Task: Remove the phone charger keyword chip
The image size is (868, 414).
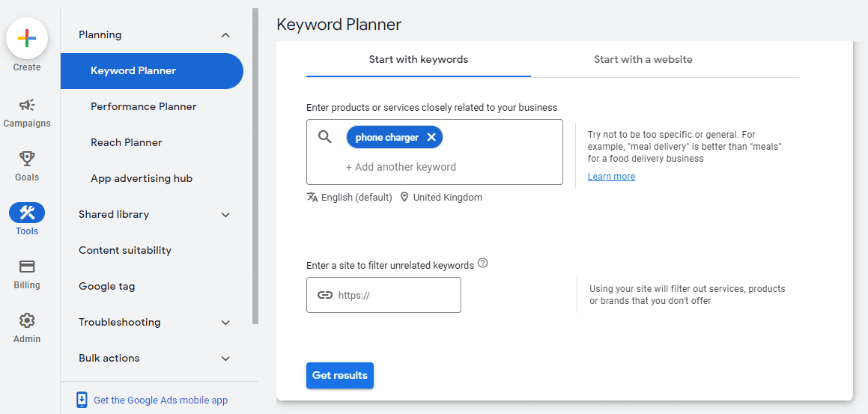Action: (432, 137)
